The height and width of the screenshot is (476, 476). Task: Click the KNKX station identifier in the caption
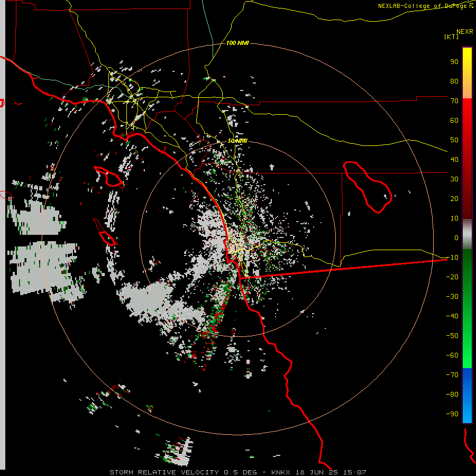(x=281, y=472)
